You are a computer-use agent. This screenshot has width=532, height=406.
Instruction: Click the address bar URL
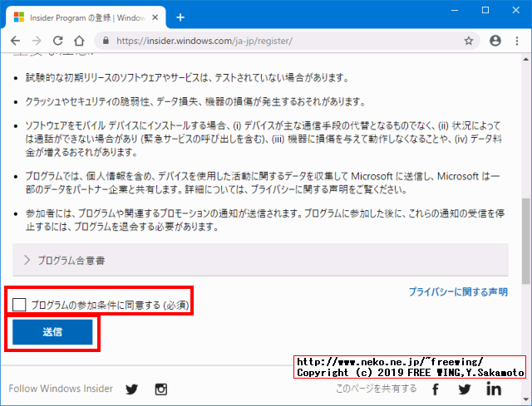click(x=204, y=41)
